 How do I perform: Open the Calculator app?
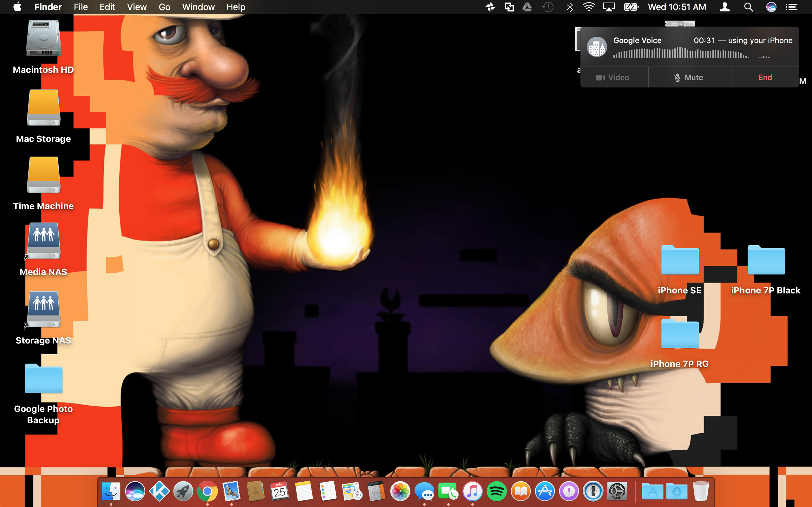376,491
